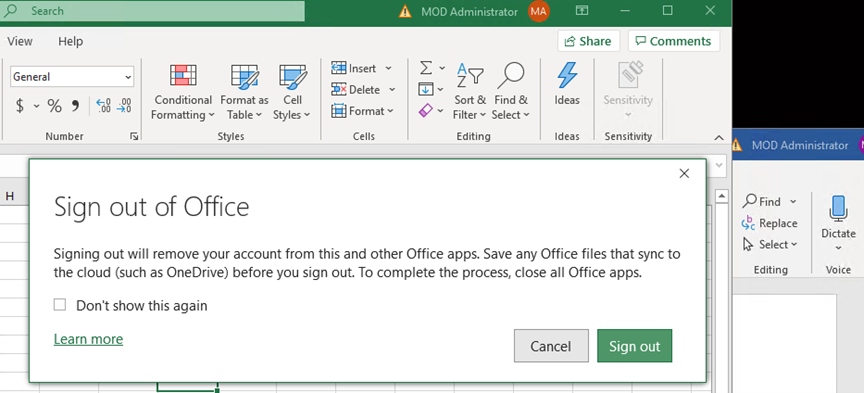Click the Delete cells button
The width and height of the screenshot is (864, 393).
tap(356, 89)
